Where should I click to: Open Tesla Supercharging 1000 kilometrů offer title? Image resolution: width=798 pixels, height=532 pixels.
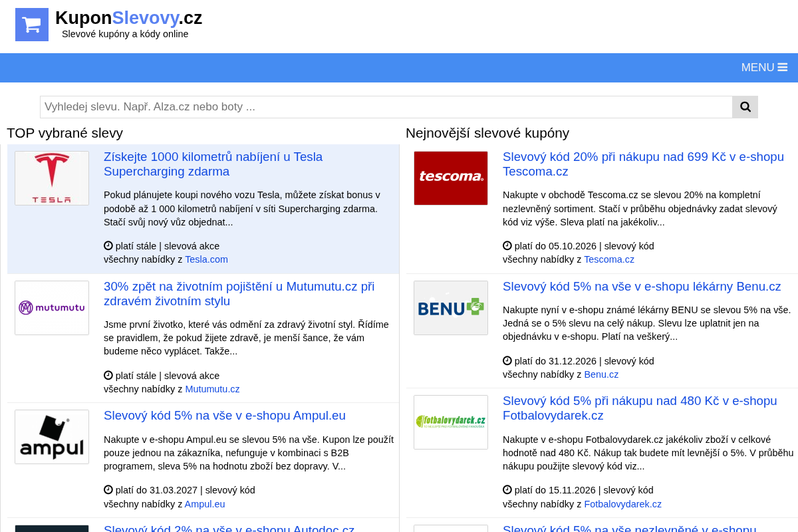pos(213,164)
